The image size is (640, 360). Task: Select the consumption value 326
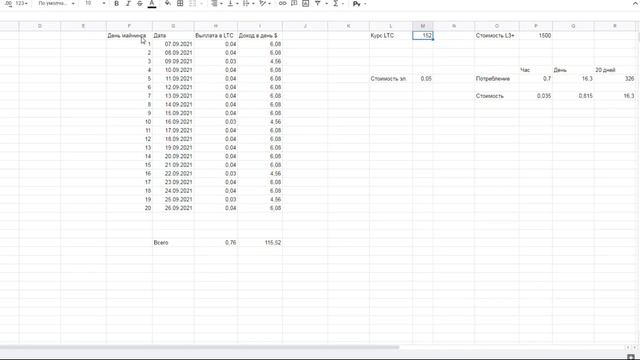click(615, 79)
